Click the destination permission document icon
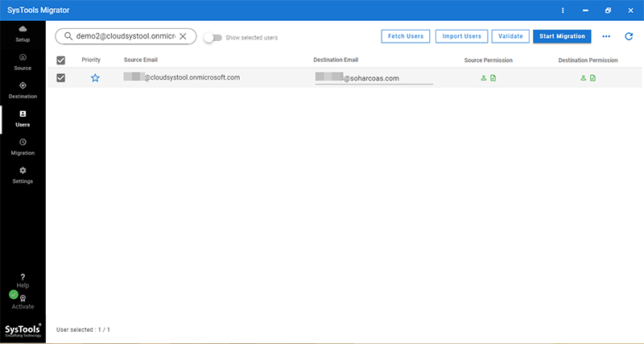This screenshot has height=344, width=644. coord(592,77)
